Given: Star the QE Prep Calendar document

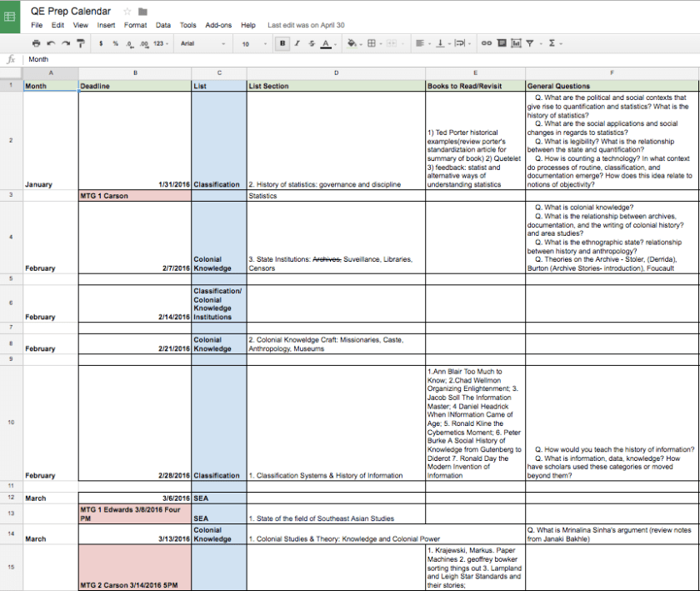Looking at the screenshot, I should click(x=127, y=12).
